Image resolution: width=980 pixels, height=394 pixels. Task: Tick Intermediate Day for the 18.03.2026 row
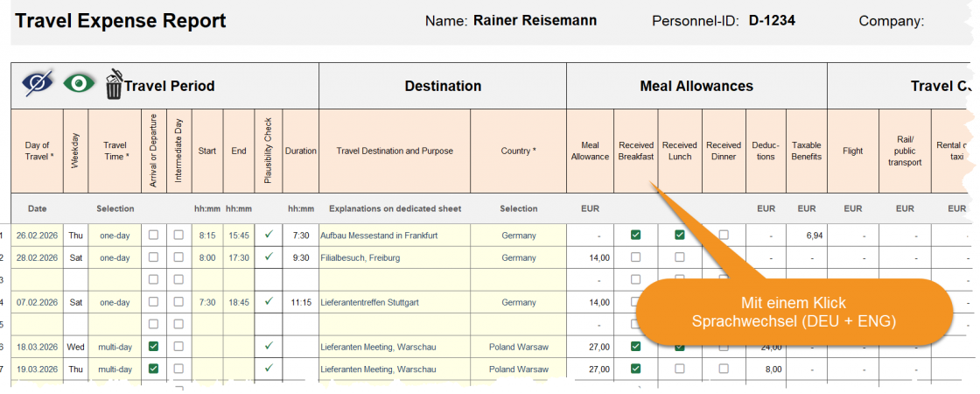(178, 346)
